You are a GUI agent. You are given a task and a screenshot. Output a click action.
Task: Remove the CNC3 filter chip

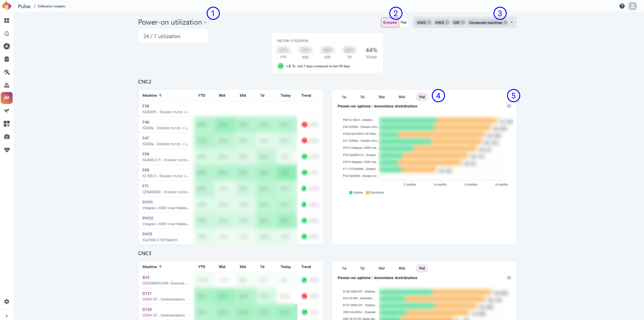pyautogui.click(x=447, y=22)
